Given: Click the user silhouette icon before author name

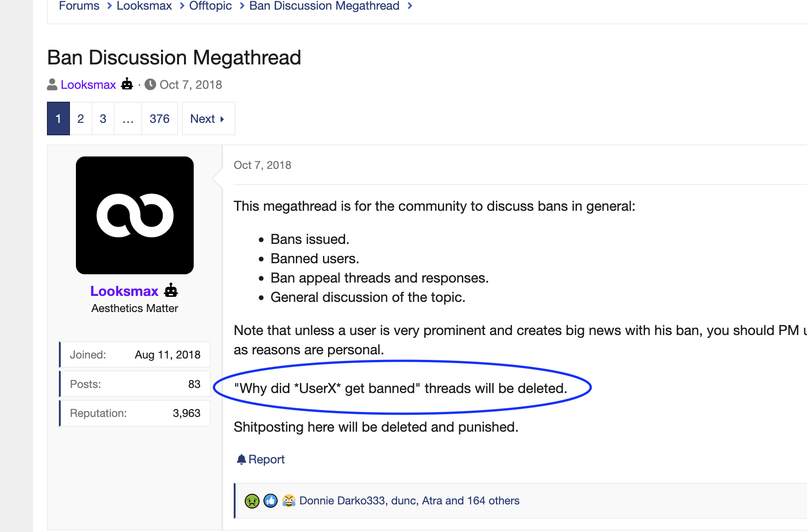Looking at the screenshot, I should (52, 85).
